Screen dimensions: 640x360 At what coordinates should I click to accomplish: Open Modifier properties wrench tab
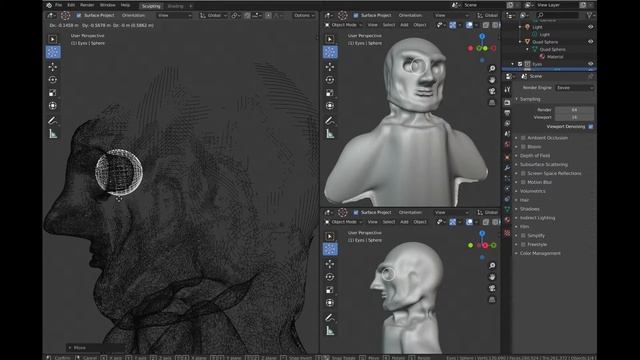coord(507,168)
